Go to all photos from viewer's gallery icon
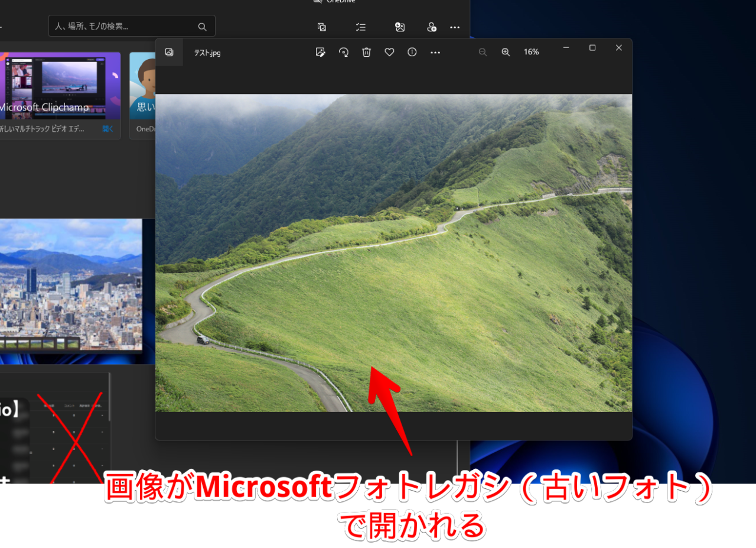This screenshot has width=756, height=548. [170, 52]
